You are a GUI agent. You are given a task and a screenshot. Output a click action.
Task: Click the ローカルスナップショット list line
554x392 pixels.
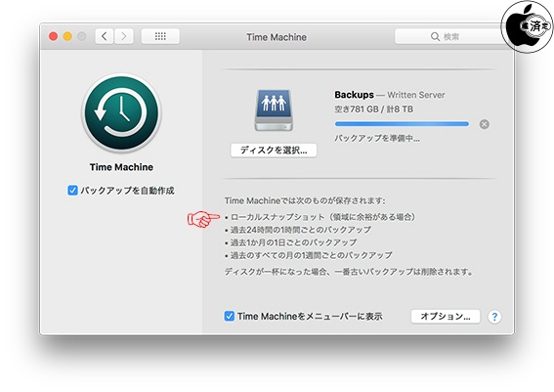(x=320, y=217)
